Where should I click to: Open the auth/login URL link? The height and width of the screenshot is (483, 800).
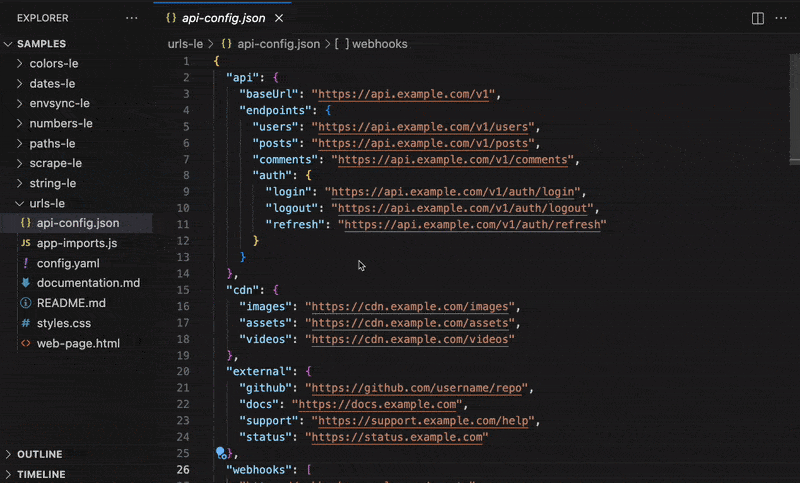pyautogui.click(x=453, y=192)
